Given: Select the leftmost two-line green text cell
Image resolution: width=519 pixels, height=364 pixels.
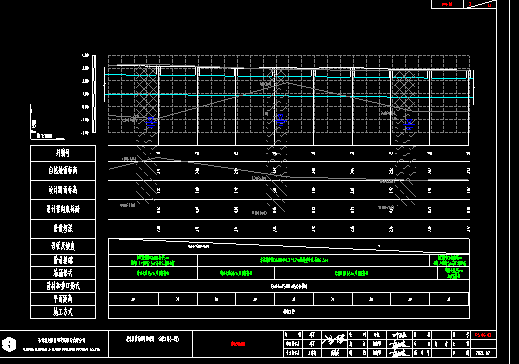Looking at the screenshot, I should 153,260.
